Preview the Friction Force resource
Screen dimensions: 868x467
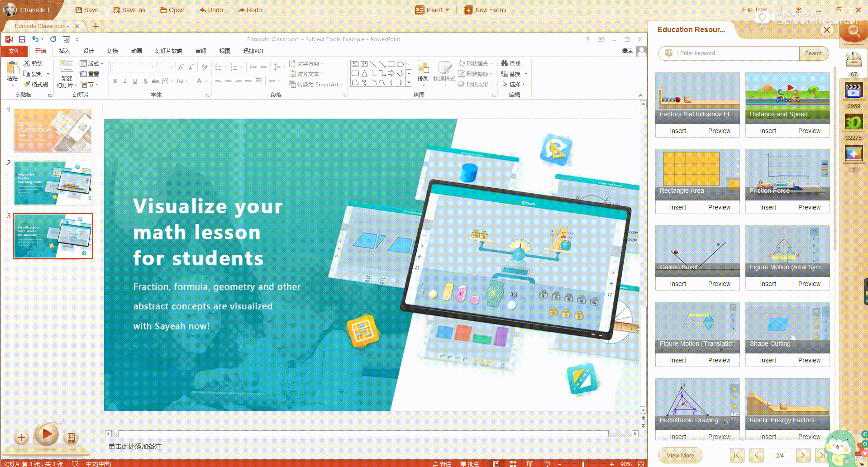(809, 207)
